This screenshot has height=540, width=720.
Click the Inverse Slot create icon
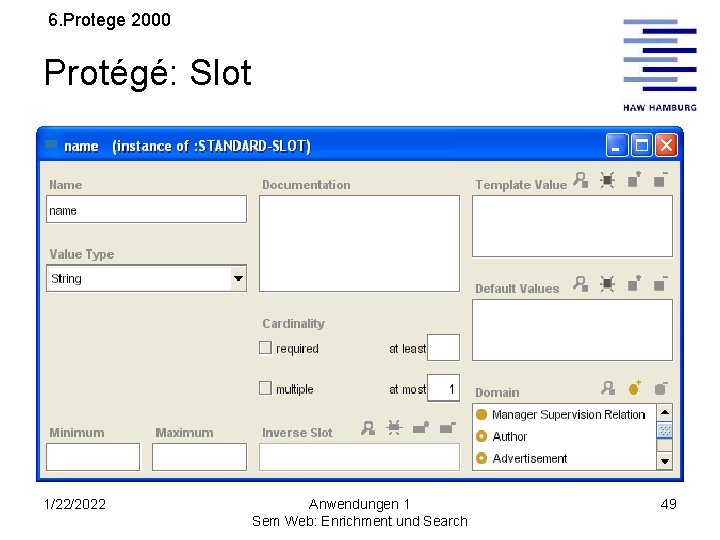[x=394, y=428]
